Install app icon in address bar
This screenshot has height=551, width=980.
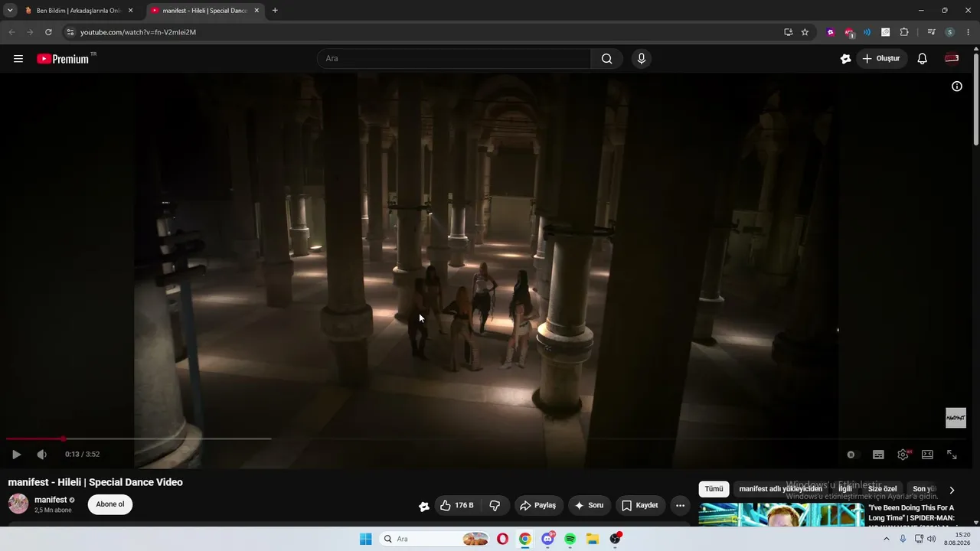(x=788, y=32)
